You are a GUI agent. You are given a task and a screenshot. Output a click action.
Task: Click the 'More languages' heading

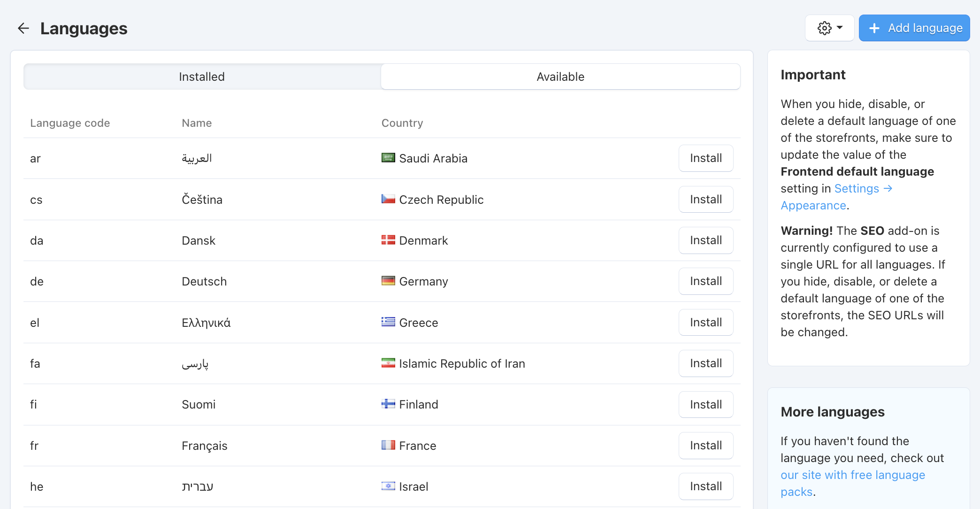click(x=833, y=412)
